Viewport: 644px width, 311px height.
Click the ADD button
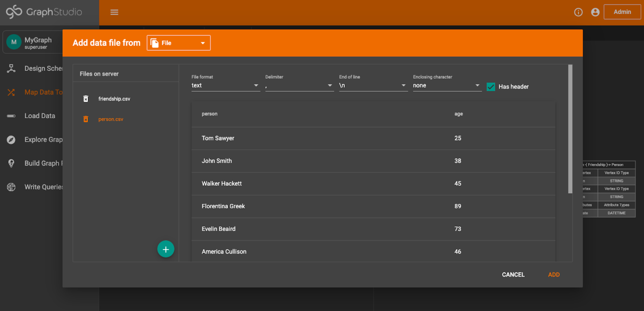coord(554,275)
